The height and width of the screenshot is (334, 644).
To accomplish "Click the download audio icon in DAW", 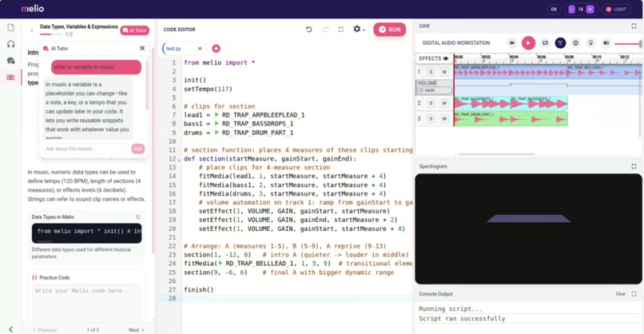I will [x=590, y=42].
